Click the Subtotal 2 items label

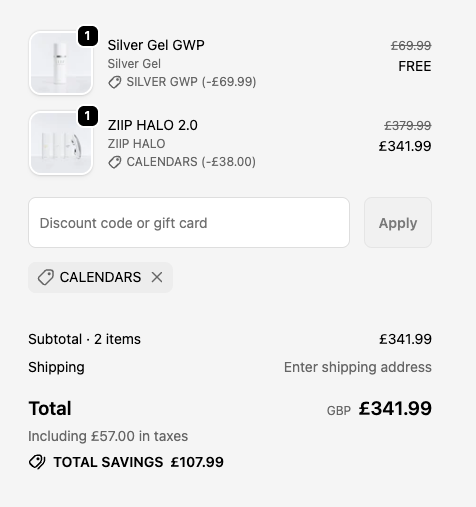tap(84, 339)
